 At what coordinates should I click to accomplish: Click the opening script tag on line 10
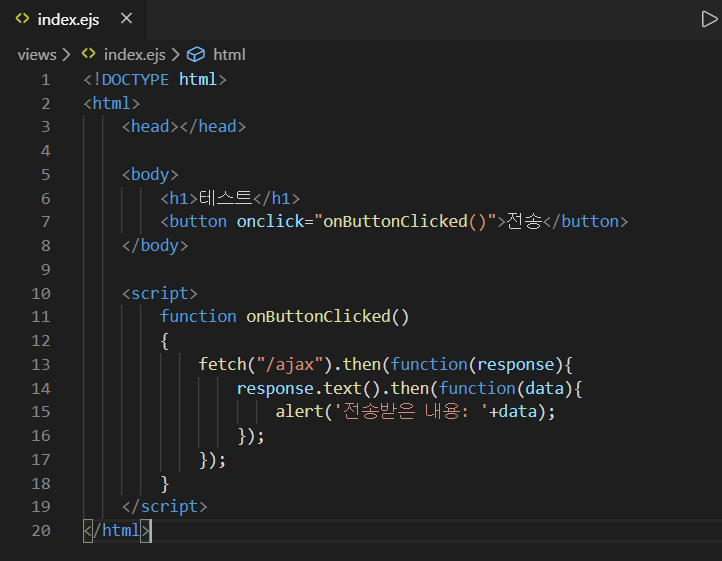[x=160, y=293]
